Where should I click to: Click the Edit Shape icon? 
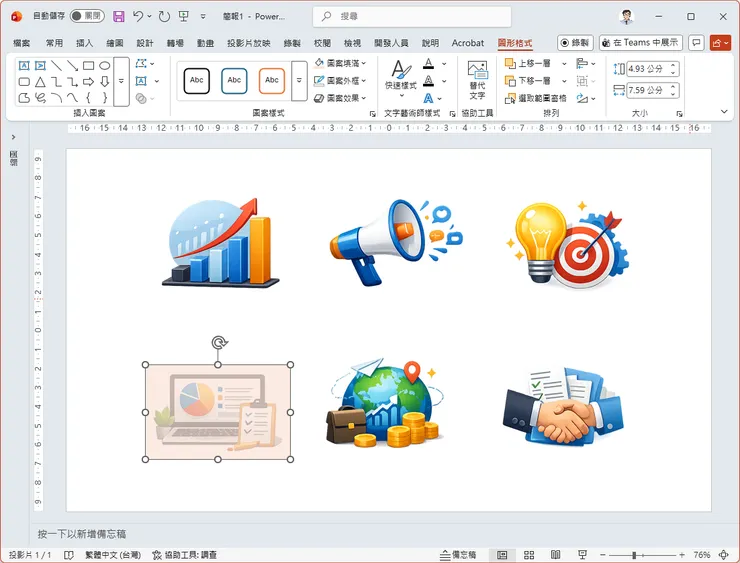tap(141, 63)
